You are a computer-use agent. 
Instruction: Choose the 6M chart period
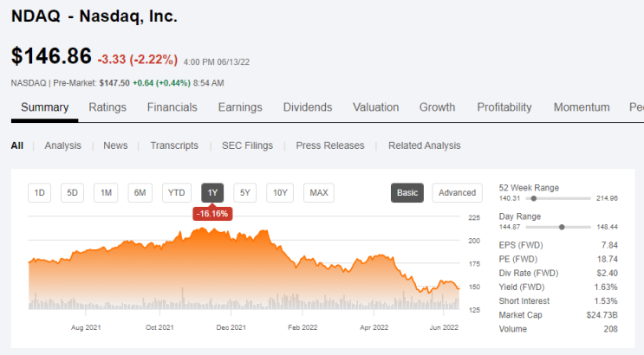140,193
